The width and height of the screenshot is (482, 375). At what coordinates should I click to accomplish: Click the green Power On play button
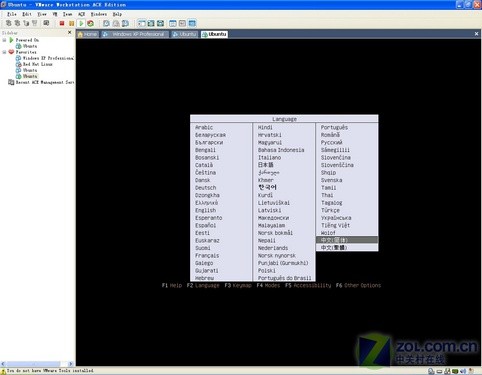click(81, 23)
